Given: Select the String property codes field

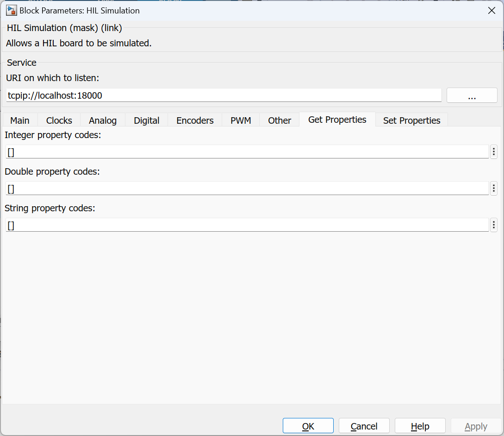Looking at the screenshot, I should click(247, 225).
